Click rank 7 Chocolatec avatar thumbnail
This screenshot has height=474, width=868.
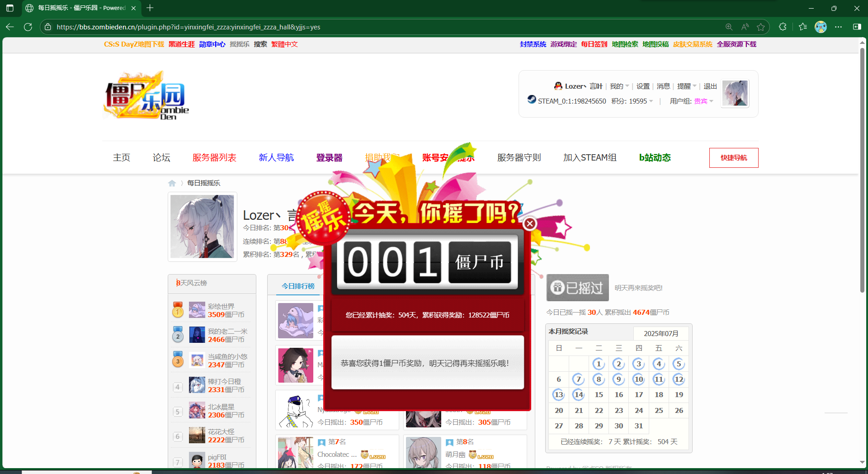click(x=296, y=452)
